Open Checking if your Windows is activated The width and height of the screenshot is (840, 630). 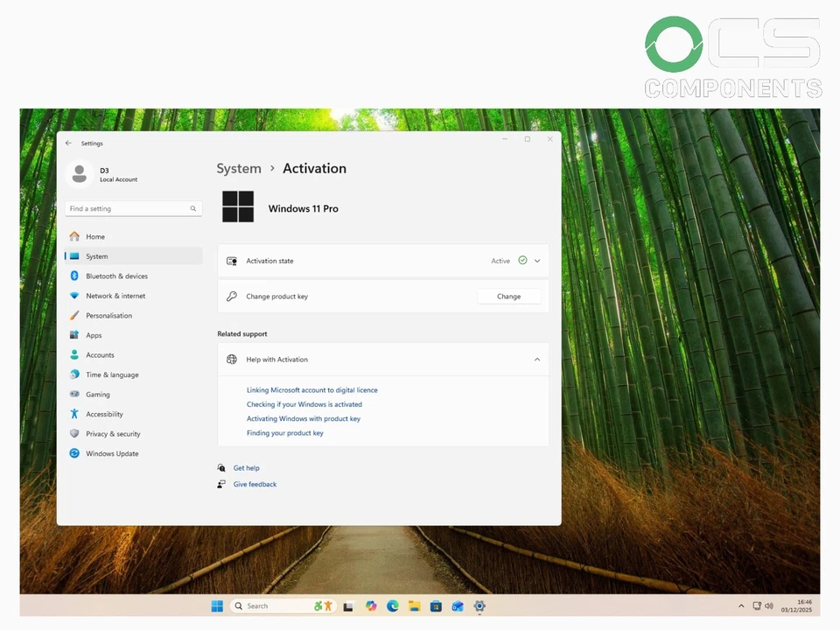(304, 404)
